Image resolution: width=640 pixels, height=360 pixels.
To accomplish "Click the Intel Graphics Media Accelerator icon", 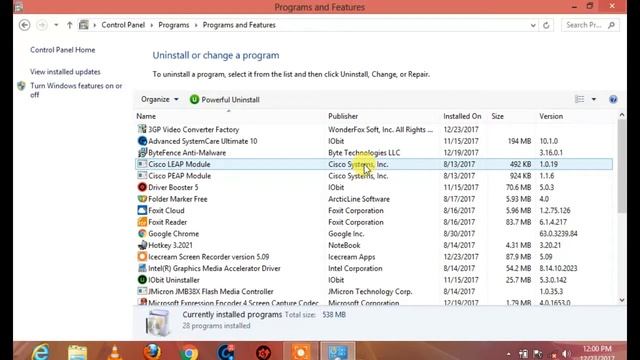I will click(142, 268).
